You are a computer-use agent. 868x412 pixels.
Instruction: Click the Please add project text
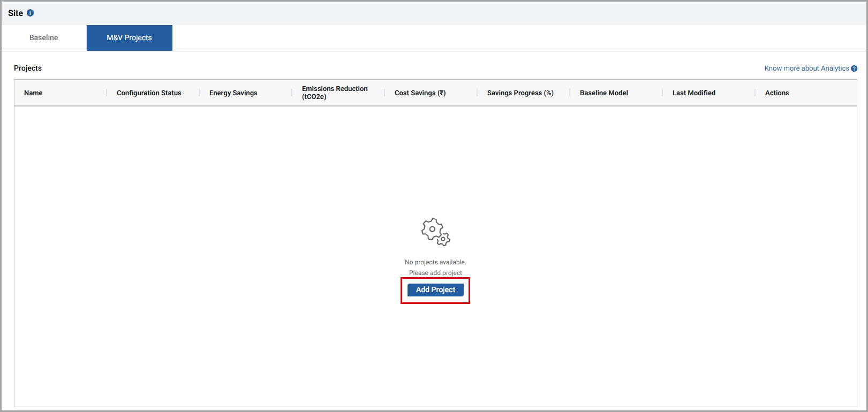435,273
